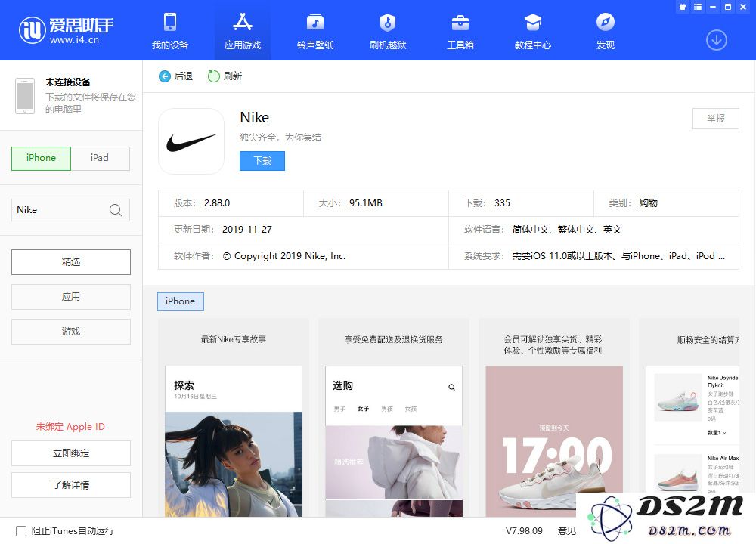Open 教程中心 tutorial center
The height and width of the screenshot is (544, 756).
click(533, 31)
